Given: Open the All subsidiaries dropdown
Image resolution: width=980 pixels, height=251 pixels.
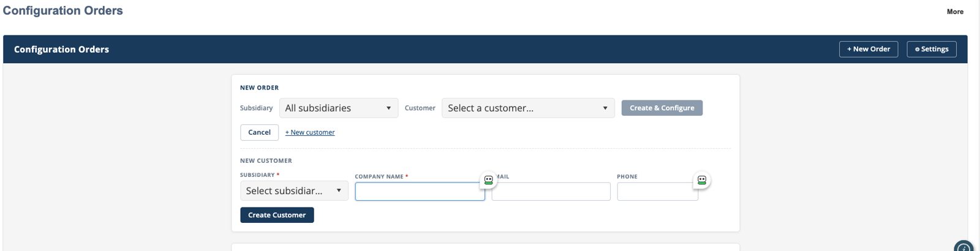Looking at the screenshot, I should [339, 108].
